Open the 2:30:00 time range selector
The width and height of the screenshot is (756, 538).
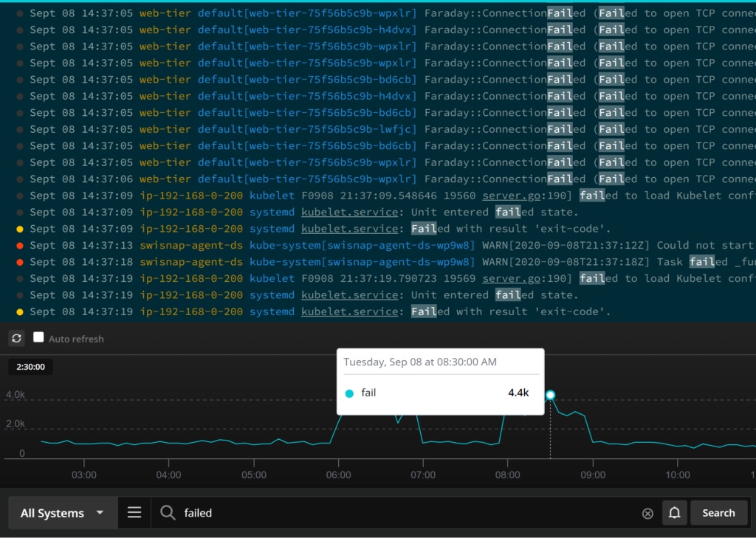30,366
